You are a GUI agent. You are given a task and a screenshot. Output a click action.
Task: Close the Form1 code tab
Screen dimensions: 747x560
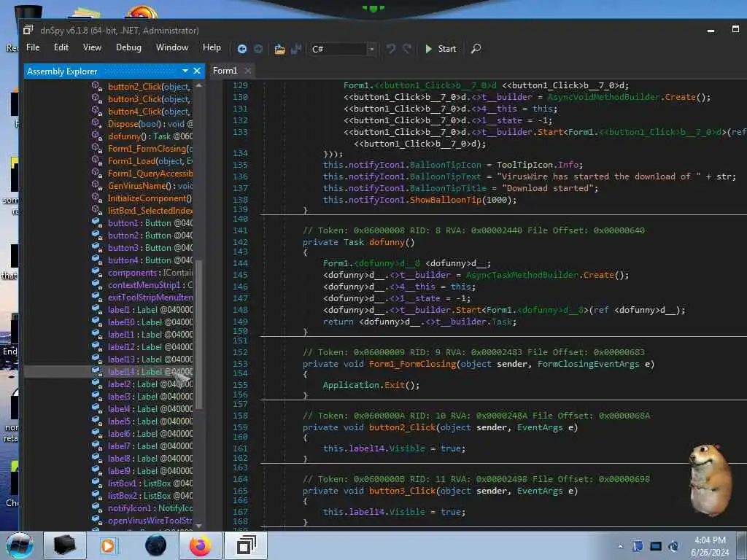pyautogui.click(x=248, y=71)
